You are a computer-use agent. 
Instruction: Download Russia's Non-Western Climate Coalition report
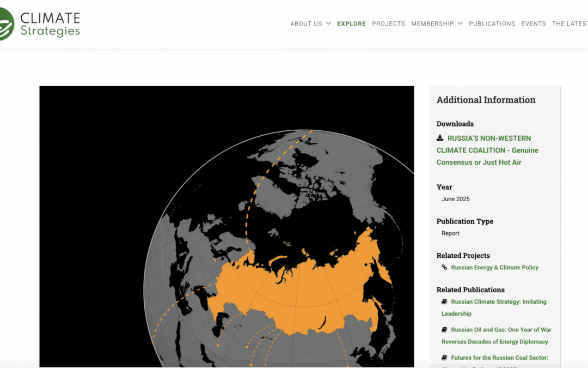pos(487,150)
